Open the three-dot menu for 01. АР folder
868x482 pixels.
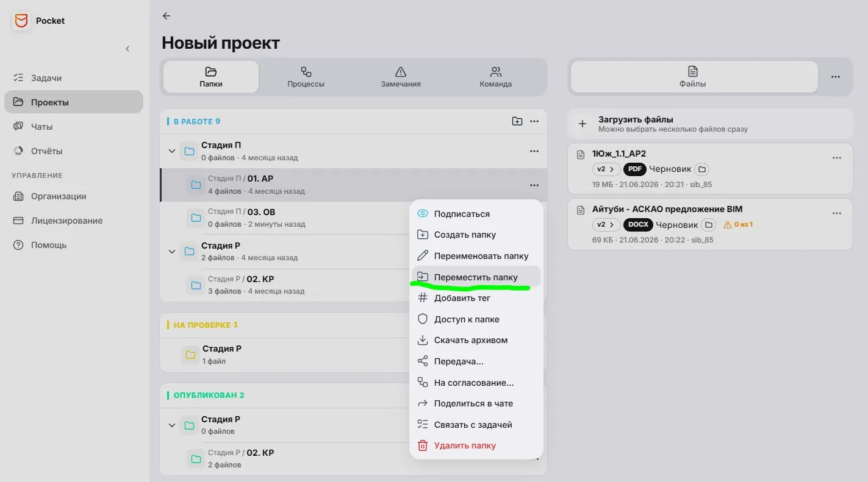pos(534,185)
